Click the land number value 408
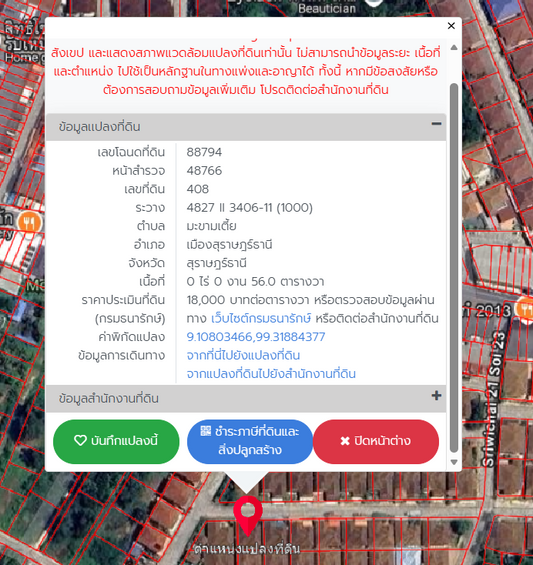Image resolution: width=533 pixels, height=565 pixels. pos(197,189)
